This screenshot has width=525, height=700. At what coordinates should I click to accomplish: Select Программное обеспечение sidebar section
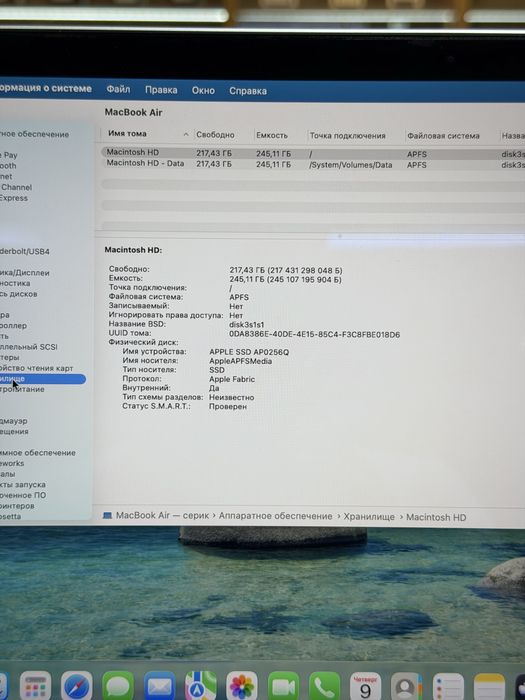point(38,453)
